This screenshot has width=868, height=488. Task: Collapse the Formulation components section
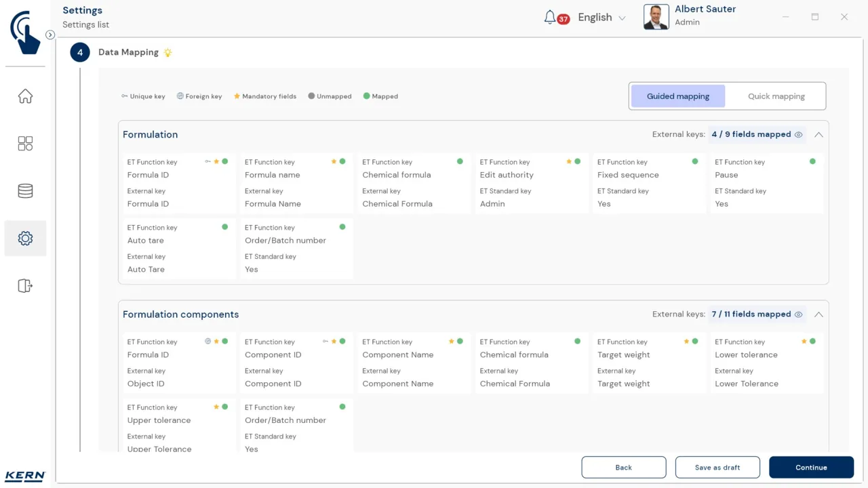(x=818, y=314)
